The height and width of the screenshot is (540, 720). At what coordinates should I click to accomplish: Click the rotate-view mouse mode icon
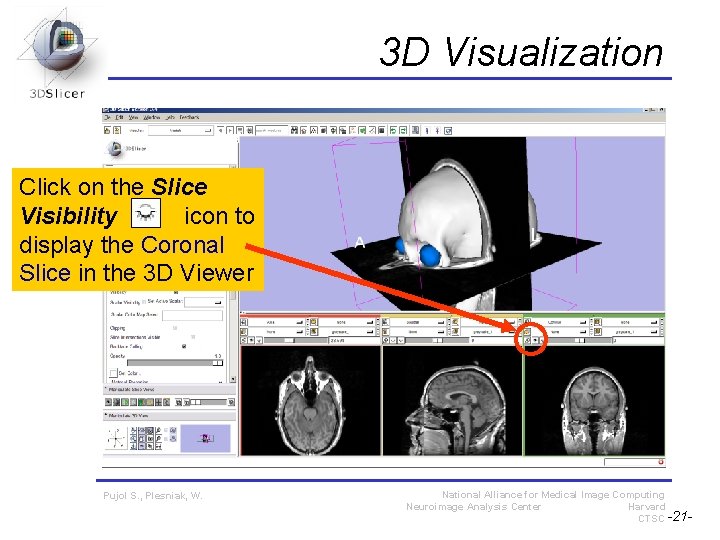click(x=448, y=130)
